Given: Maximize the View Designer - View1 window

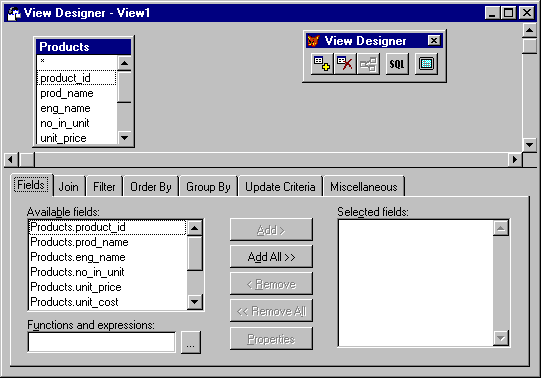Looking at the screenshot, I should point(509,13).
